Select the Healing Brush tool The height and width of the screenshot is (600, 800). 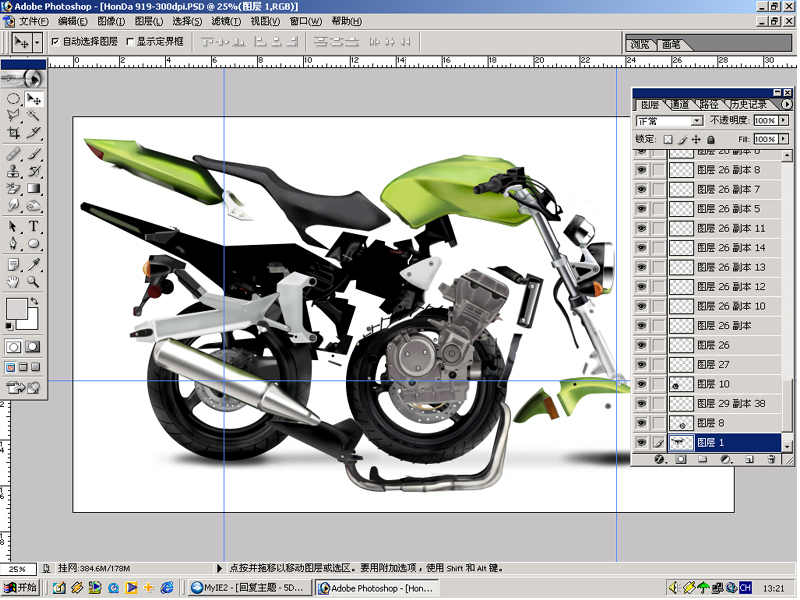[13, 154]
